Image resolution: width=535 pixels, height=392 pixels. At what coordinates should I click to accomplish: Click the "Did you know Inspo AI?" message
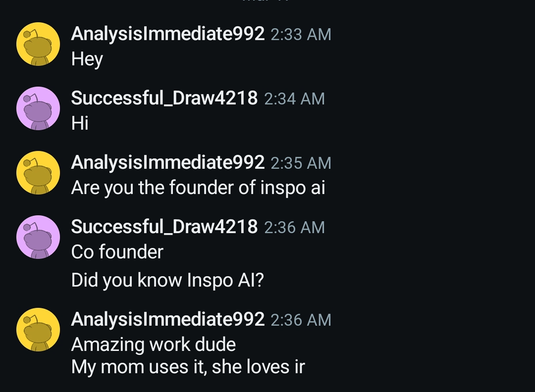(x=166, y=280)
